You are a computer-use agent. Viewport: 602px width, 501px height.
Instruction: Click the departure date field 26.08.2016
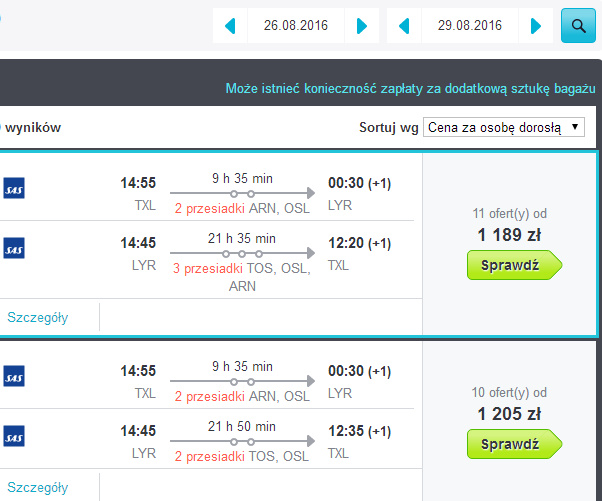(x=296, y=26)
